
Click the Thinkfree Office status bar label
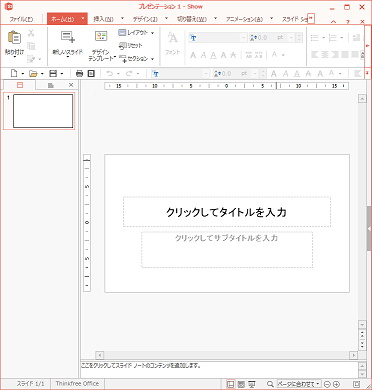77,384
